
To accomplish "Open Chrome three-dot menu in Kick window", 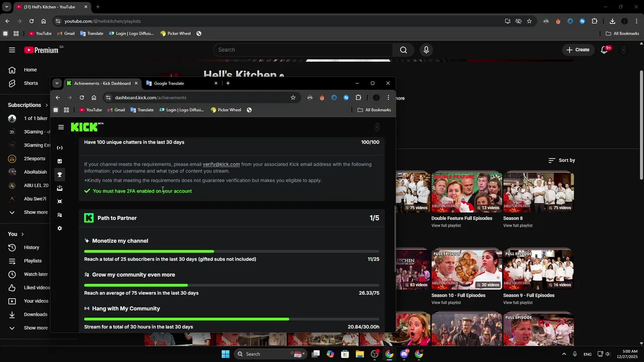I will point(388,98).
